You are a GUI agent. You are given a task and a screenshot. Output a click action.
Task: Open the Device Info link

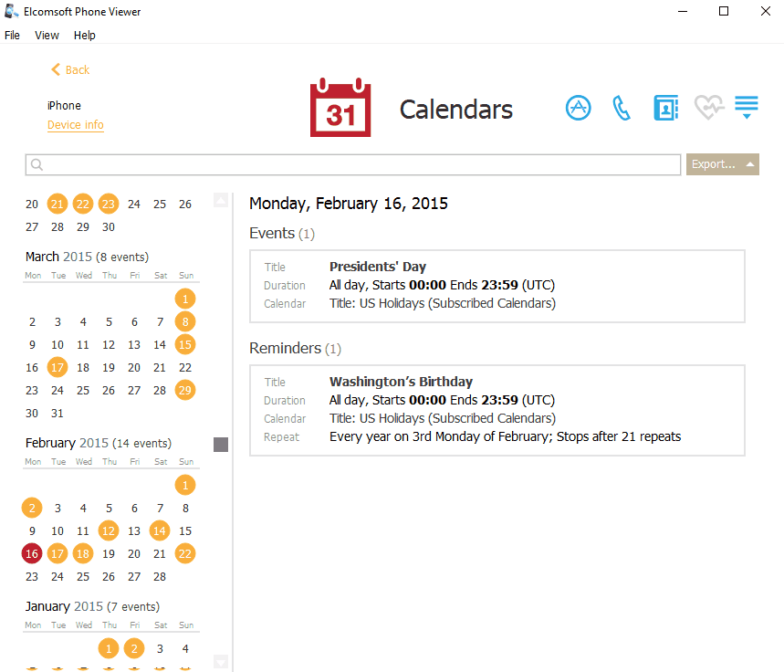pyautogui.click(x=76, y=125)
